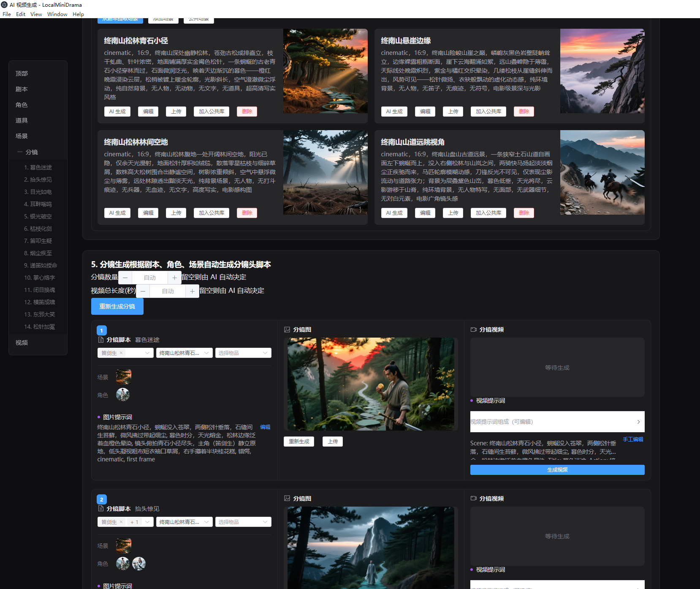Open the Help menu

78,14
